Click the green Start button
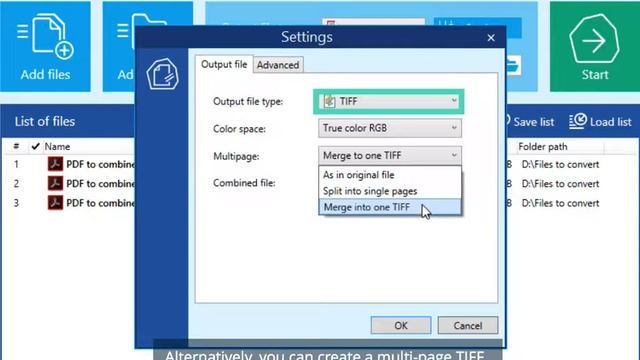This screenshot has width=640, height=360. 595,47
